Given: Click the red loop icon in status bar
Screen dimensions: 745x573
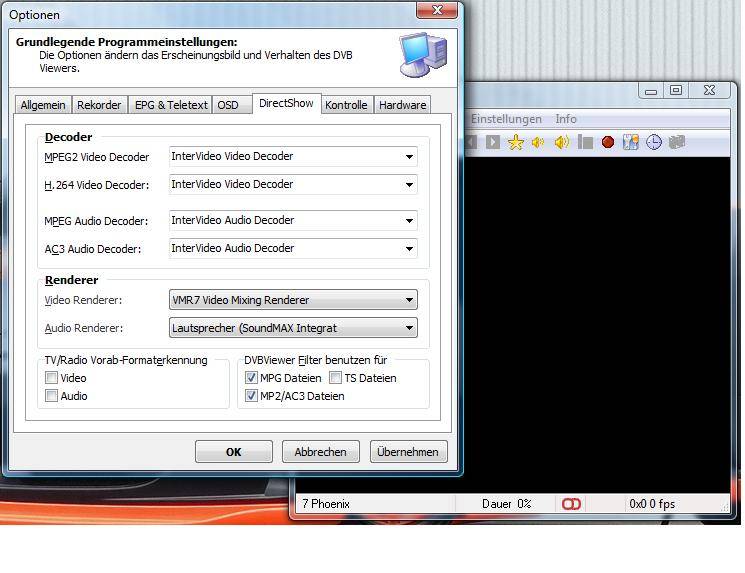Looking at the screenshot, I should [571, 504].
